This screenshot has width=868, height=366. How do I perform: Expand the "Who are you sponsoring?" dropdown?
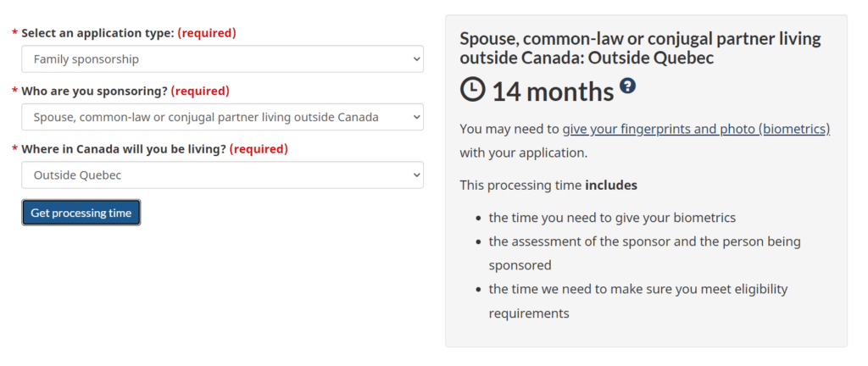tap(222, 117)
